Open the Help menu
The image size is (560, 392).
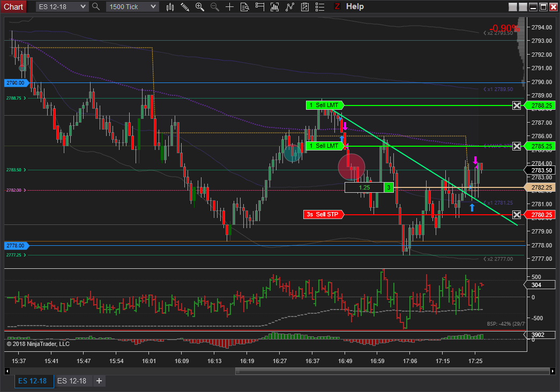[355, 6]
